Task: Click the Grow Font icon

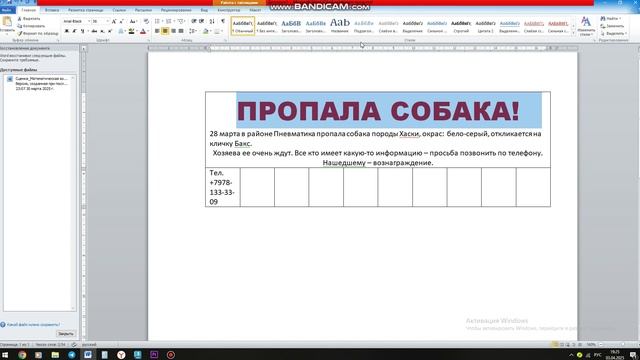Action: 114,21
